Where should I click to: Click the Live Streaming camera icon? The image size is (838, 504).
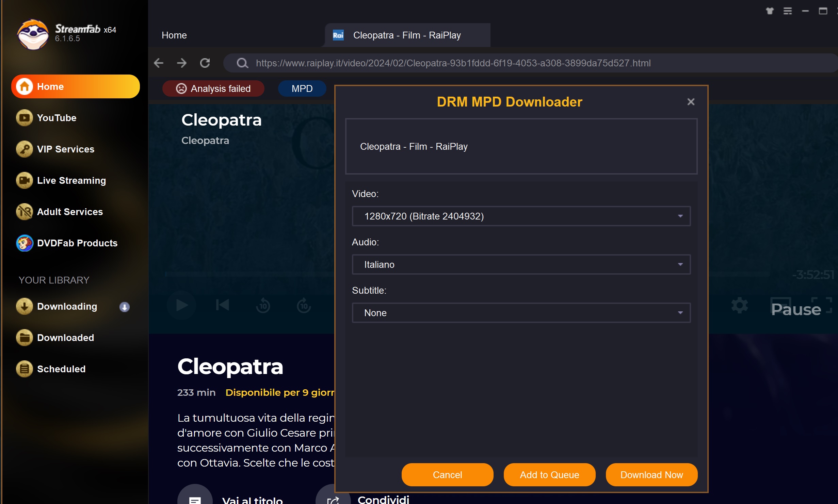pos(25,180)
